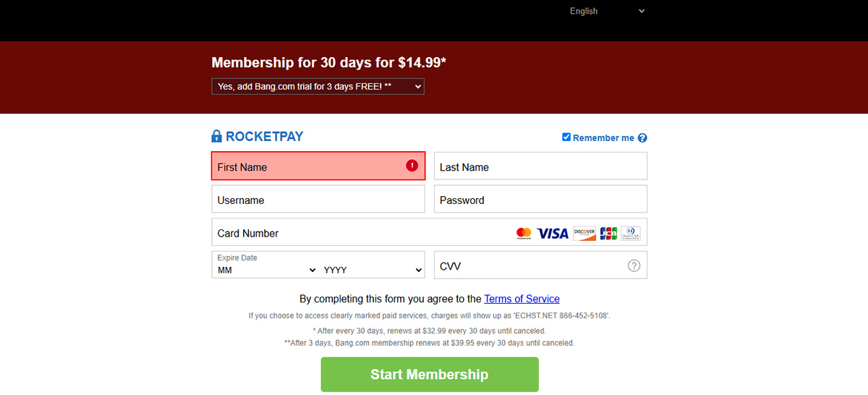This screenshot has height=395, width=868.
Task: Click the Card Number input field
Action: coord(362,233)
